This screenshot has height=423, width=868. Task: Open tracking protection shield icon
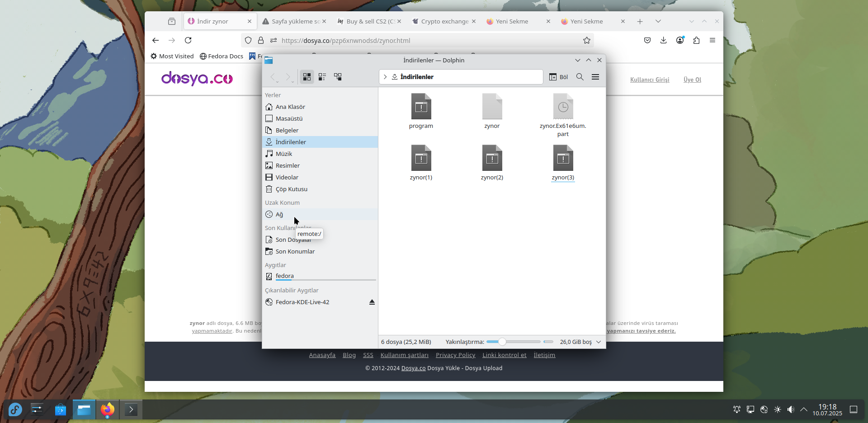coord(248,40)
